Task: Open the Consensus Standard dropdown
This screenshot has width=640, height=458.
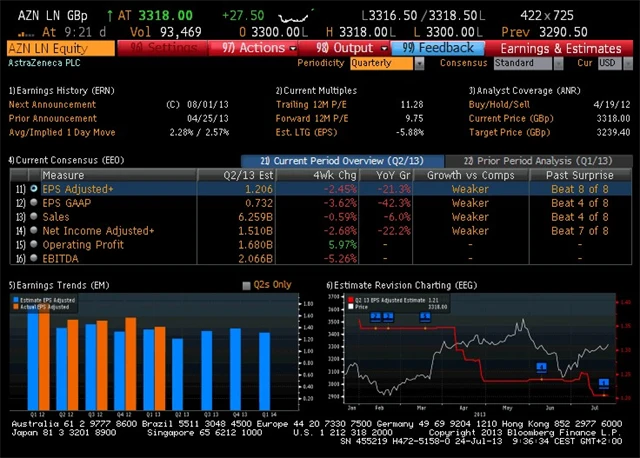Action: (527, 63)
